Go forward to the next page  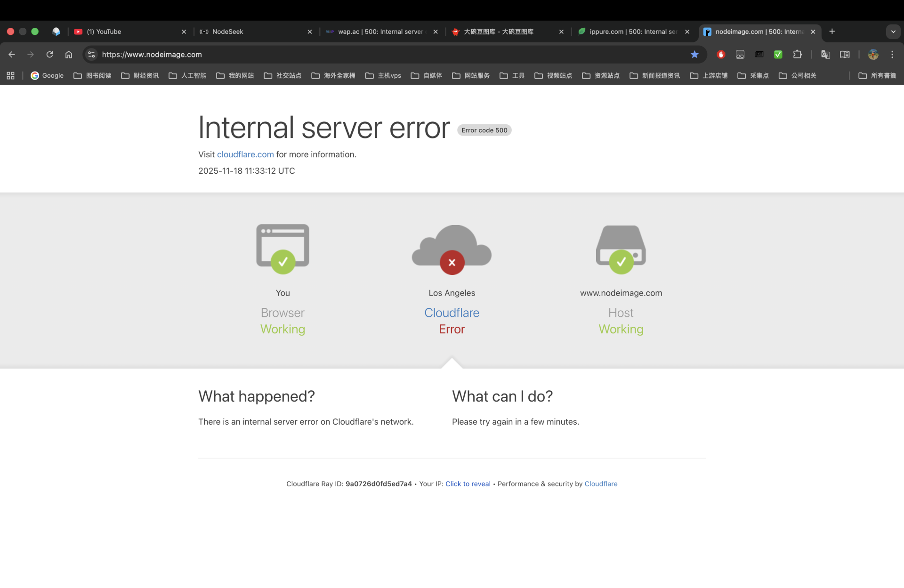(x=31, y=55)
